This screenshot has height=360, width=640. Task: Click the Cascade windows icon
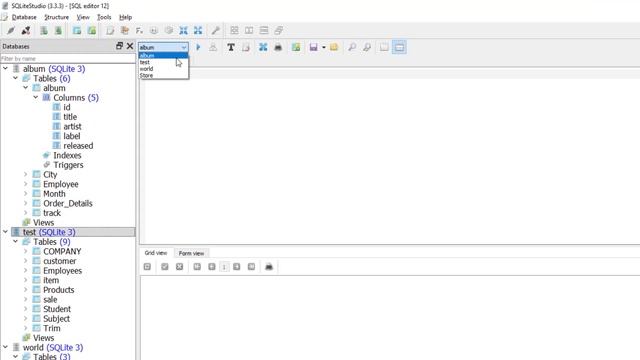pyautogui.click(x=279, y=31)
